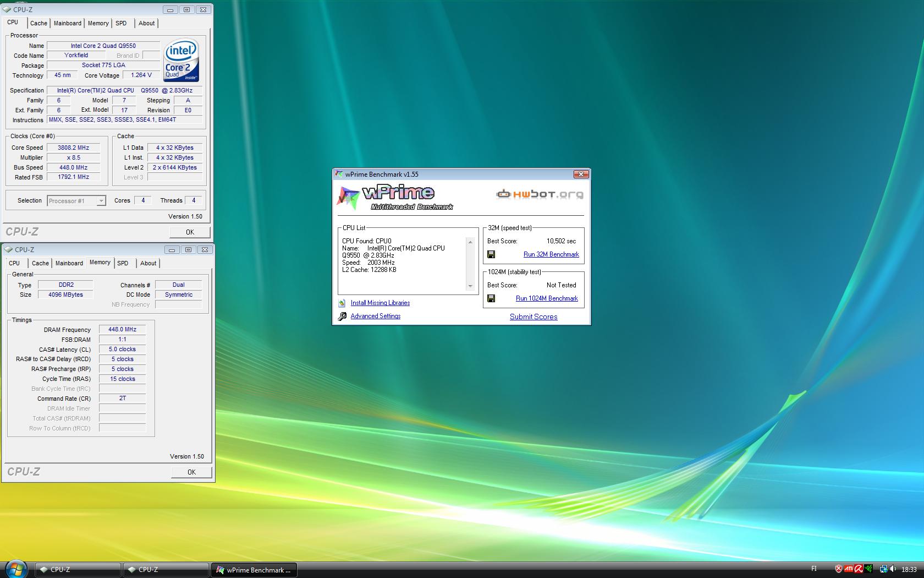Minimize the top CPU-Z window
Viewport: 924px width, 578px height.
coord(170,10)
